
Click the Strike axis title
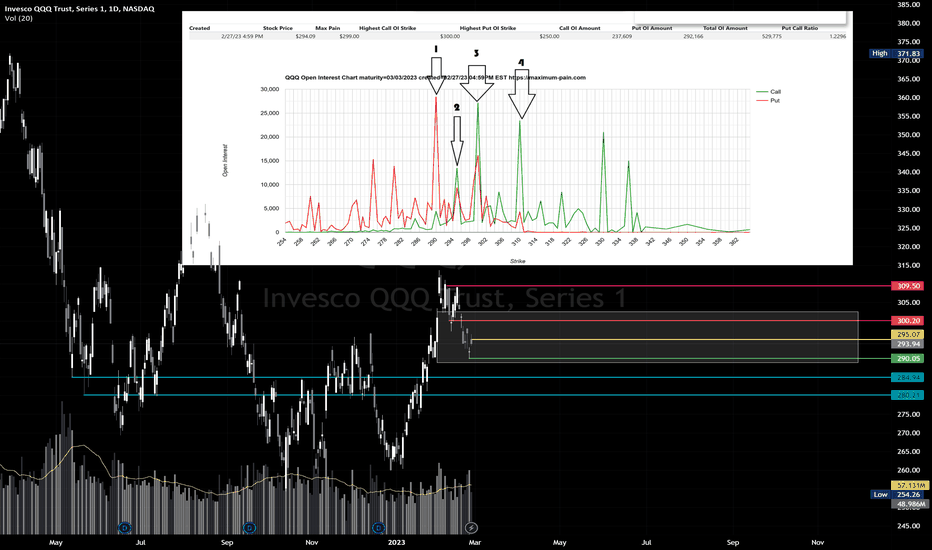517,261
